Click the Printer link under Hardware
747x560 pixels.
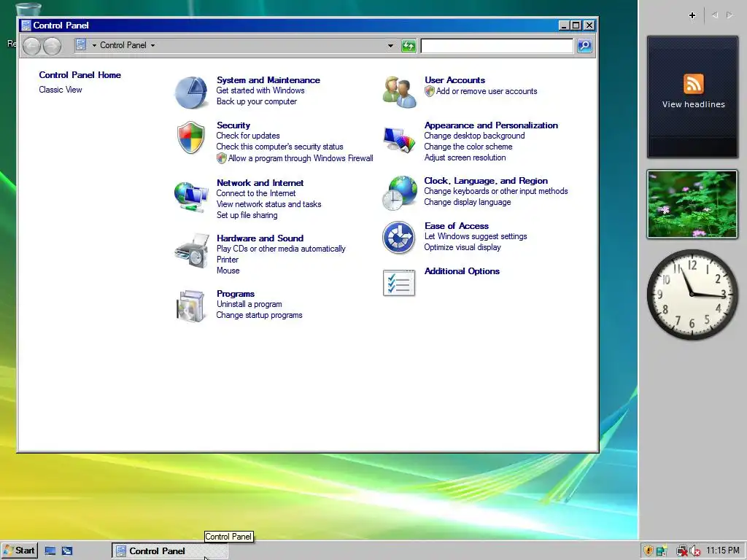228,260
